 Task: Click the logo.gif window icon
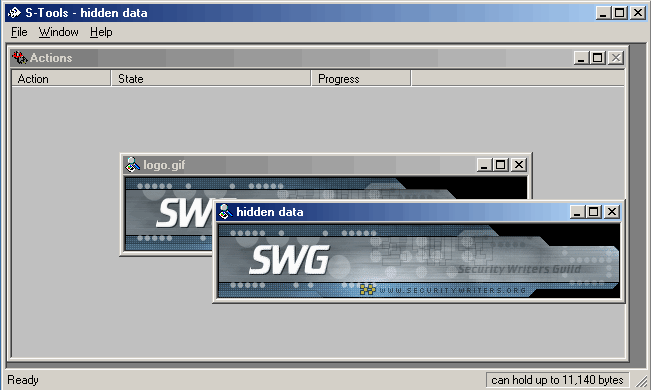point(132,165)
